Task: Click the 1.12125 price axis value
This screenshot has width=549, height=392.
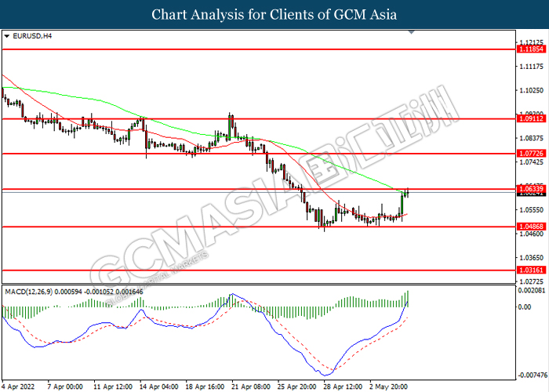Action: click(532, 42)
